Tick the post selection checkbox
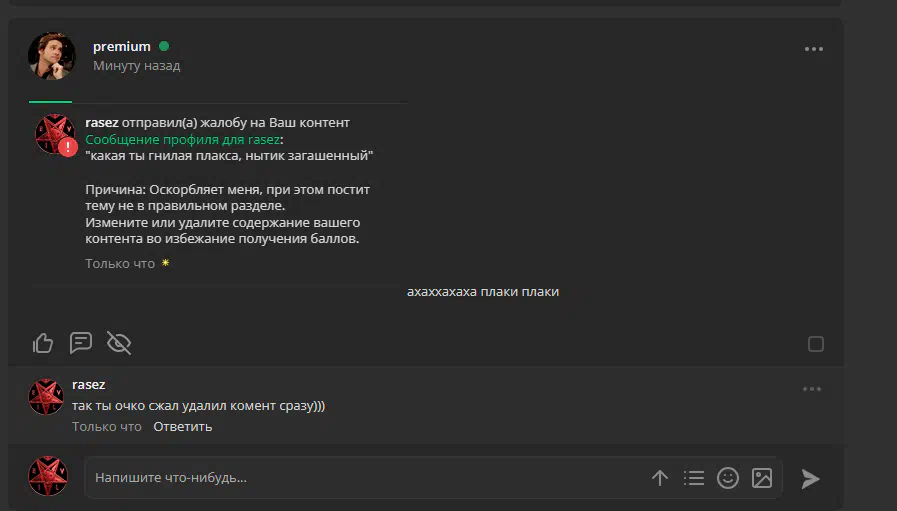 point(816,344)
